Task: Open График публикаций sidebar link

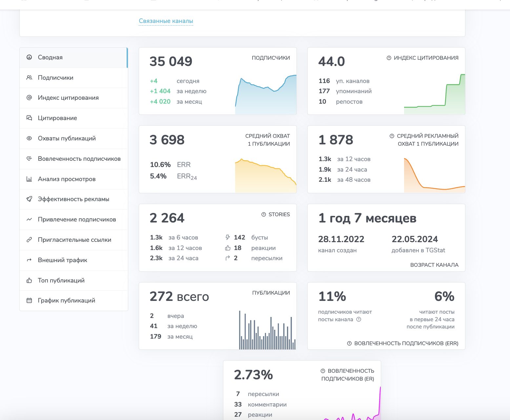Action: point(73,301)
